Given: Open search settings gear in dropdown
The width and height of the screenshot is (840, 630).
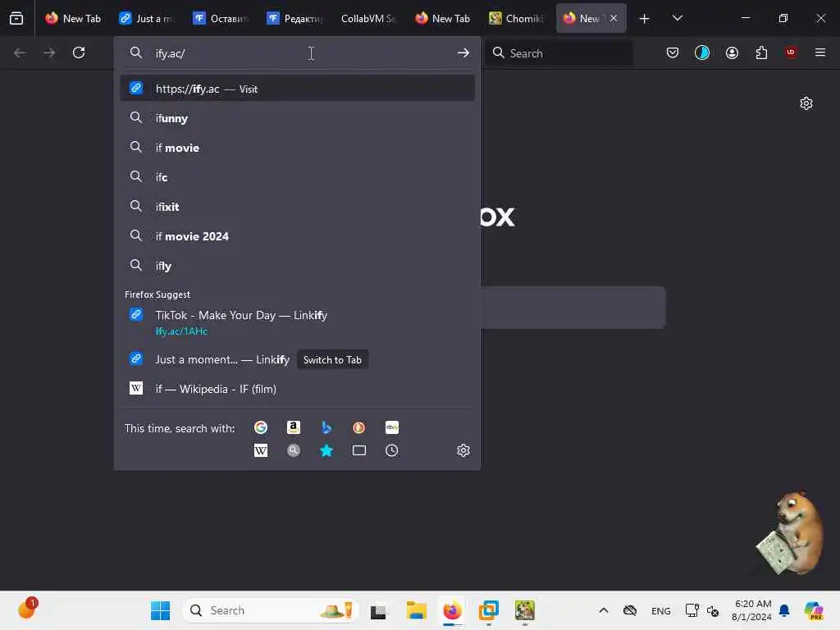Looking at the screenshot, I should click(463, 450).
